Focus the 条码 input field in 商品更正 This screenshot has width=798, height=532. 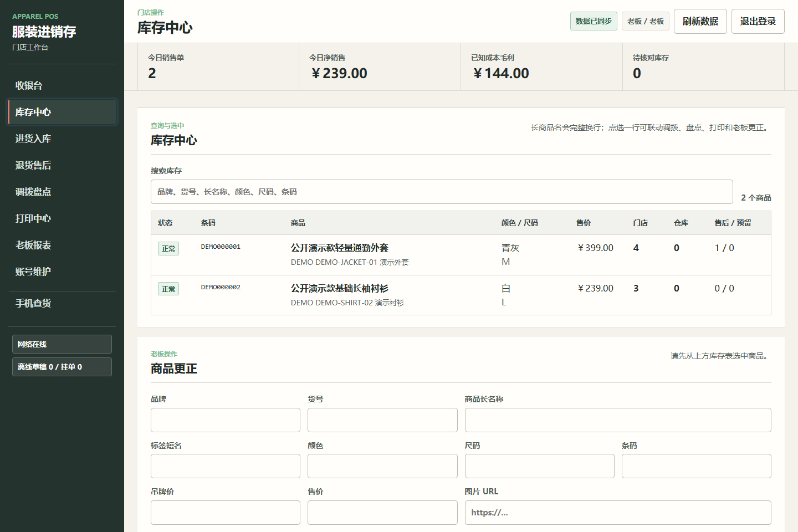click(x=697, y=466)
